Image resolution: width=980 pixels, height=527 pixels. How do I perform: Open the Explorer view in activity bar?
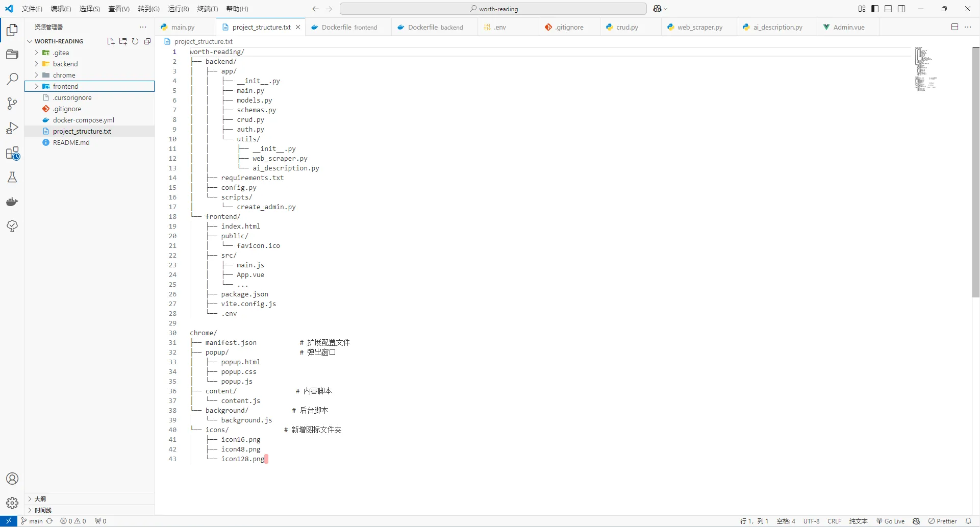click(12, 30)
